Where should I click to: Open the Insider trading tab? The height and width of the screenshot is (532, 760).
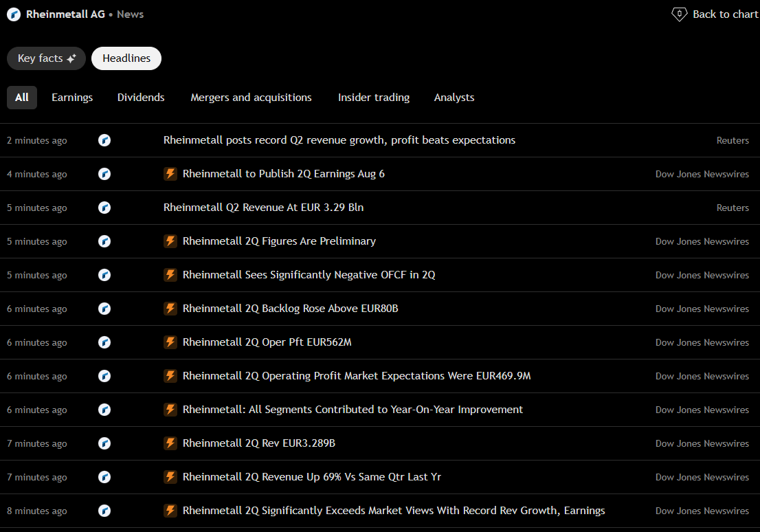pyautogui.click(x=374, y=98)
